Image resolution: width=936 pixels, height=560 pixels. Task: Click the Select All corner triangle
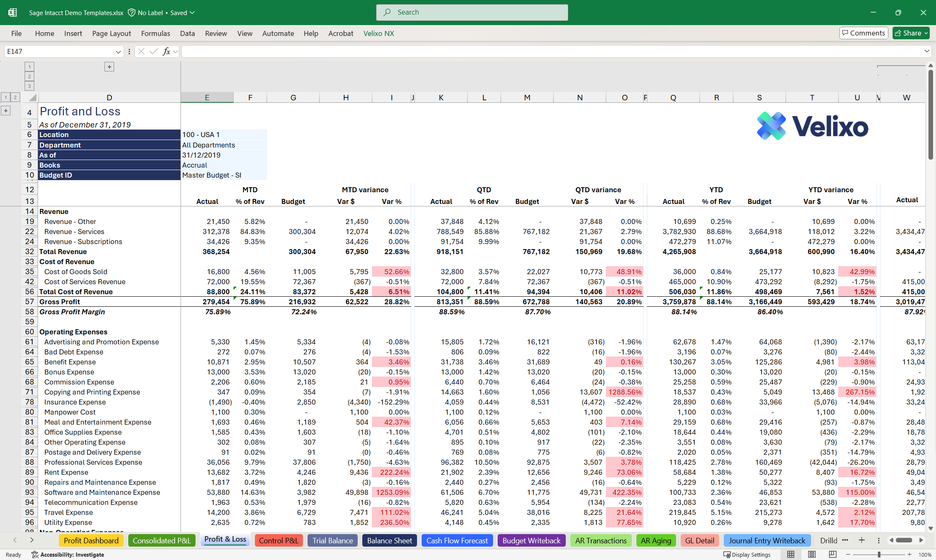point(32,98)
